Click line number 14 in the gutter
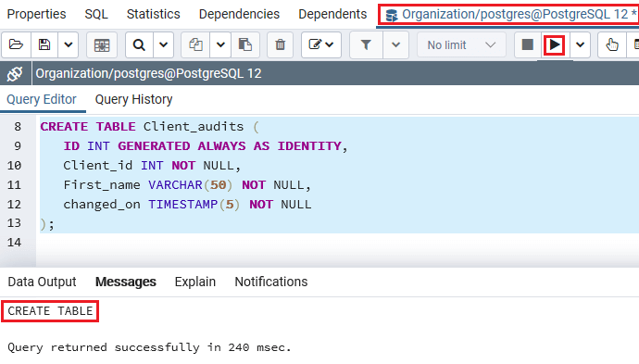The height and width of the screenshot is (364, 639). (x=14, y=243)
